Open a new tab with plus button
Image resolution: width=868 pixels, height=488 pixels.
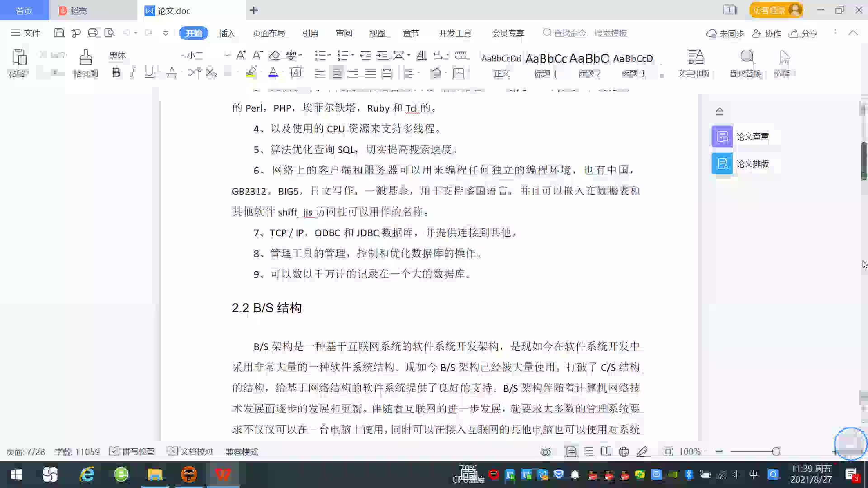point(254,10)
